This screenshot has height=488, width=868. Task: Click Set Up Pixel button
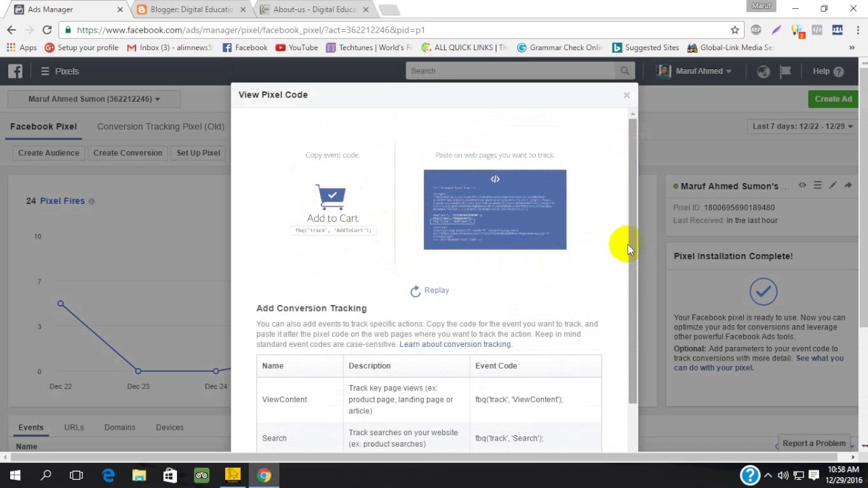198,153
